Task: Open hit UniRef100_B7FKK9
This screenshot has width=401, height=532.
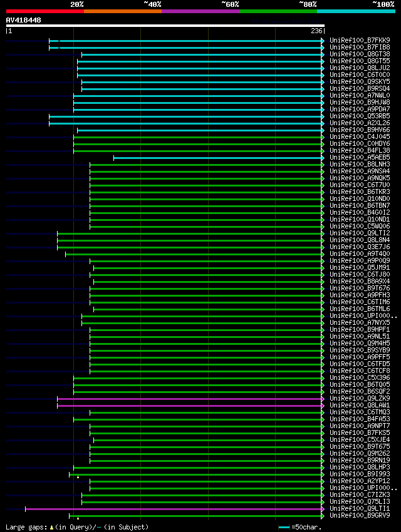Action: pos(360,40)
